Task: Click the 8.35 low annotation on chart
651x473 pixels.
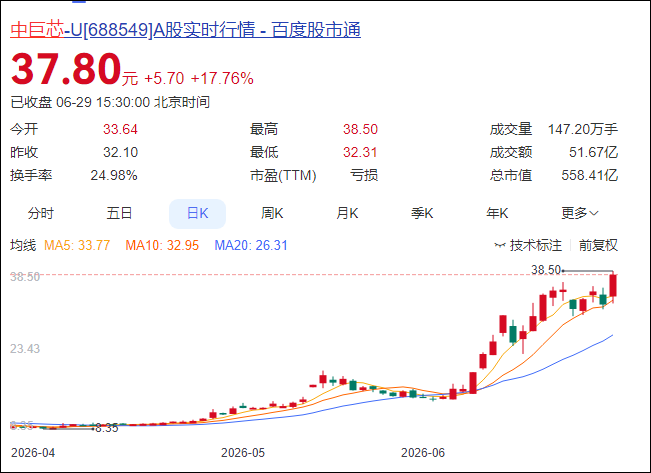Action: (107, 428)
